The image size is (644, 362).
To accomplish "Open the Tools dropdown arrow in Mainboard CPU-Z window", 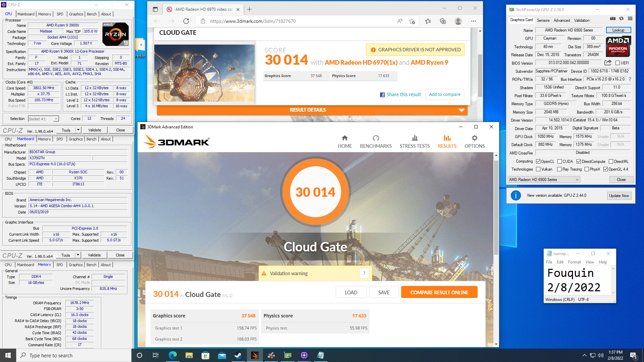I will (78, 255).
